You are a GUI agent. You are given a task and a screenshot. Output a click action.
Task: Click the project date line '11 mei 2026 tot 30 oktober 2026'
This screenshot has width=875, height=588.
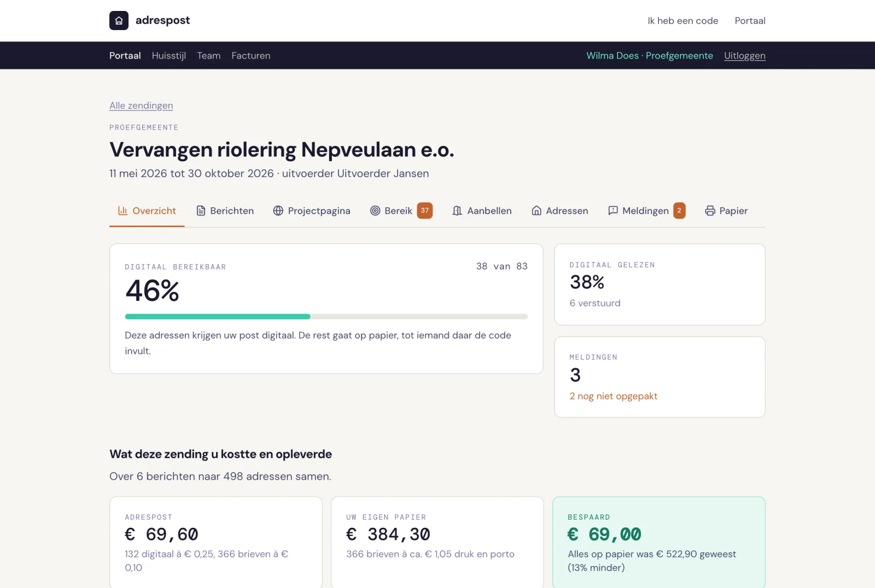point(191,173)
